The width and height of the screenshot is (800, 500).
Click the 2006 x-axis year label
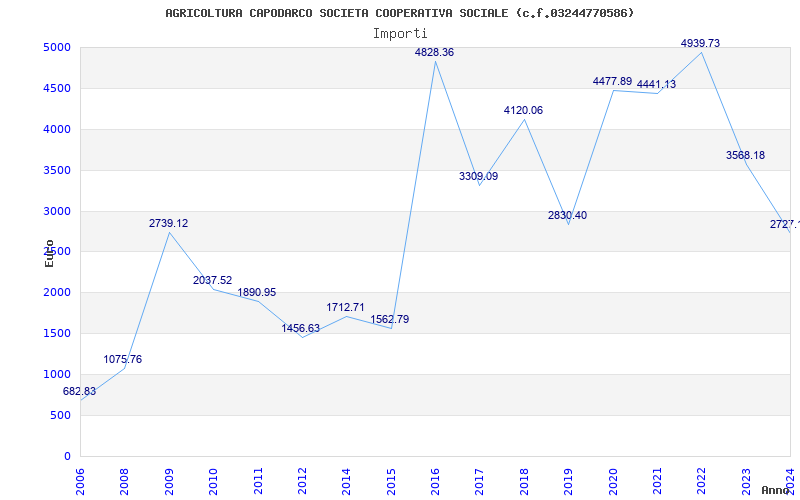pos(80,481)
